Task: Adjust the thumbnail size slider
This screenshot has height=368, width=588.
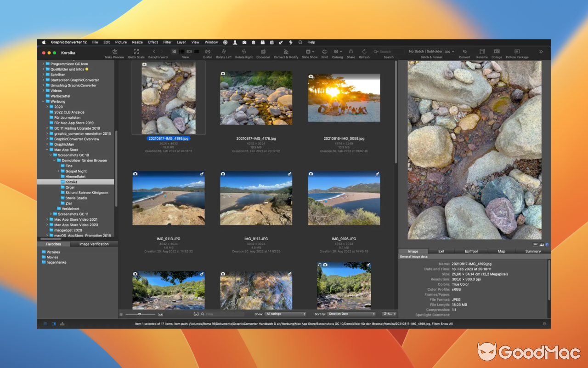Action: point(140,314)
